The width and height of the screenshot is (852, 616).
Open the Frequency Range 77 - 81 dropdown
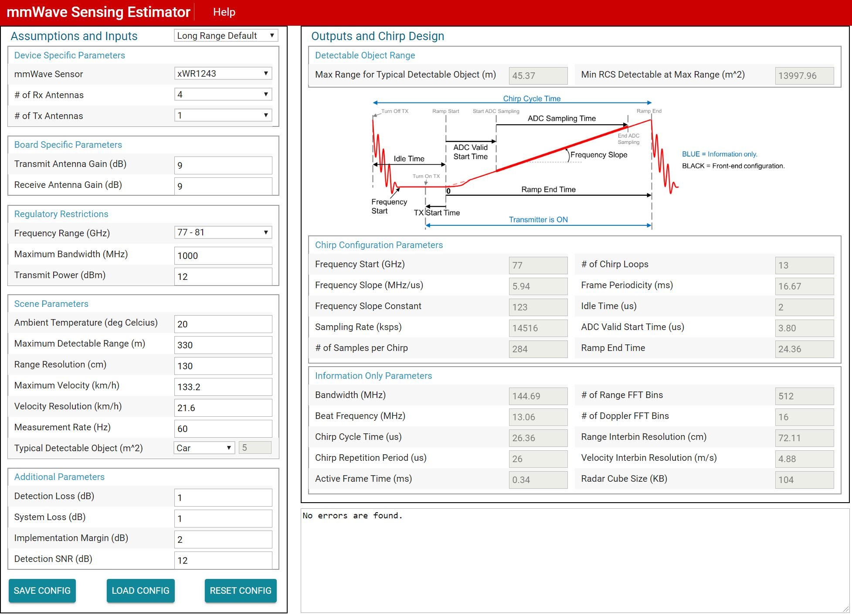(223, 232)
